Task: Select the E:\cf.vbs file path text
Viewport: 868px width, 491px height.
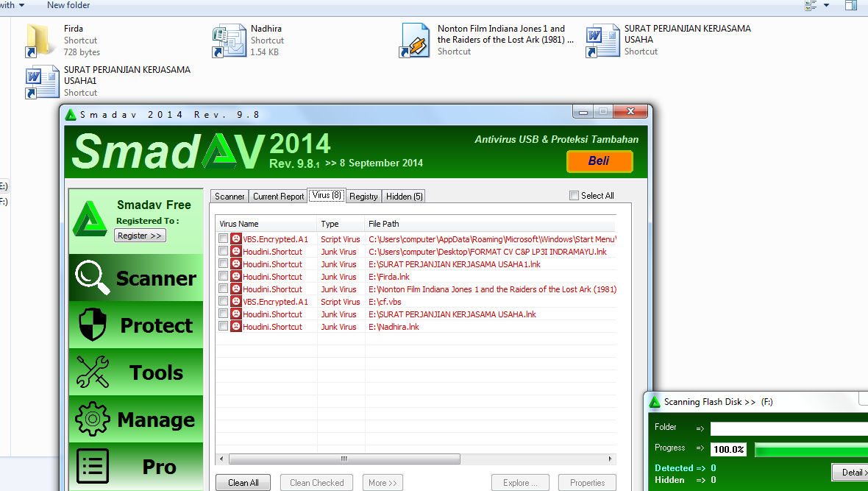Action: point(385,302)
